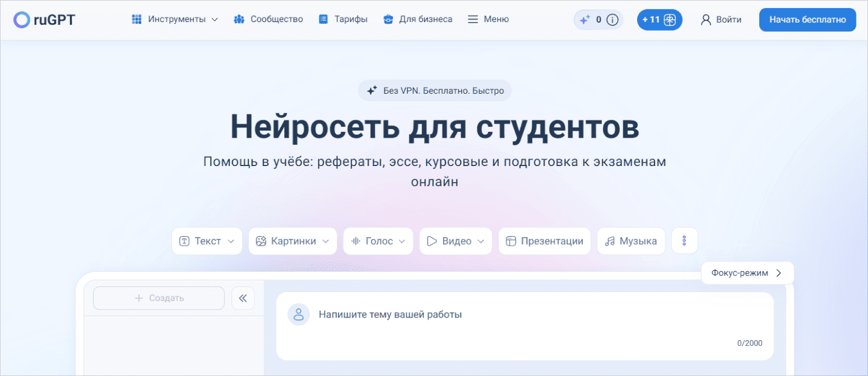Expand the Текст dropdown
The width and height of the screenshot is (868, 376).
coord(207,241)
